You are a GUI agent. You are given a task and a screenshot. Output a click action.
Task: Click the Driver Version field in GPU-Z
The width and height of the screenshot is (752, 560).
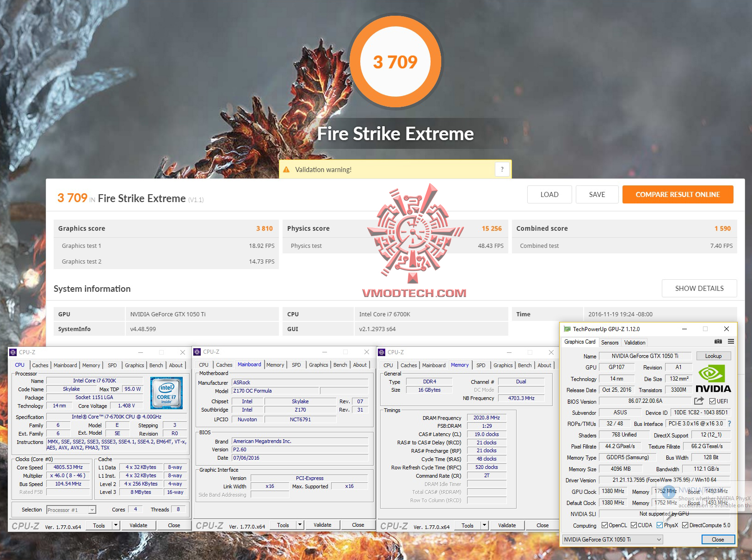click(x=664, y=480)
